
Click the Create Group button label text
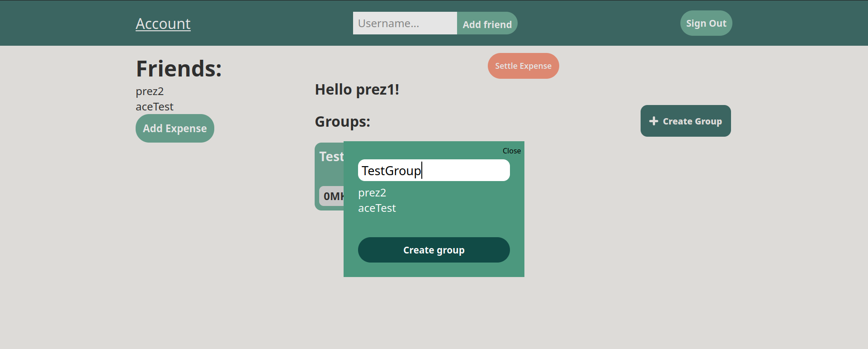point(692,121)
